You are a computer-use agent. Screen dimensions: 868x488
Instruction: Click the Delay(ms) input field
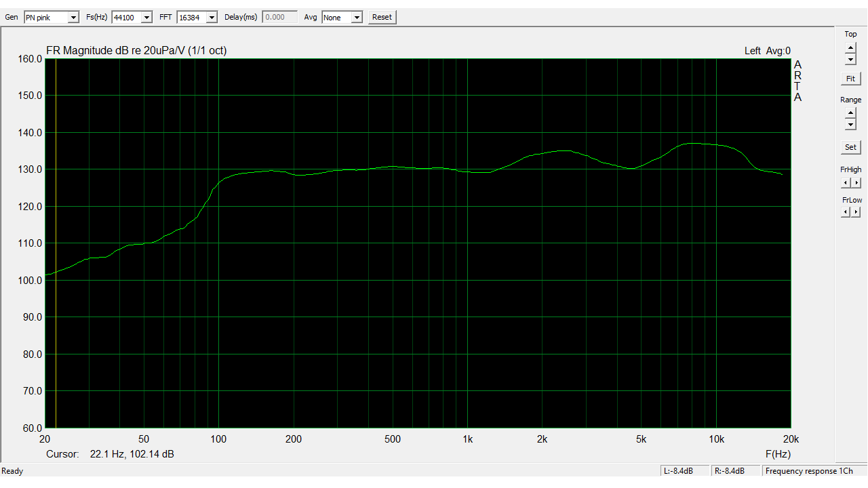(279, 18)
